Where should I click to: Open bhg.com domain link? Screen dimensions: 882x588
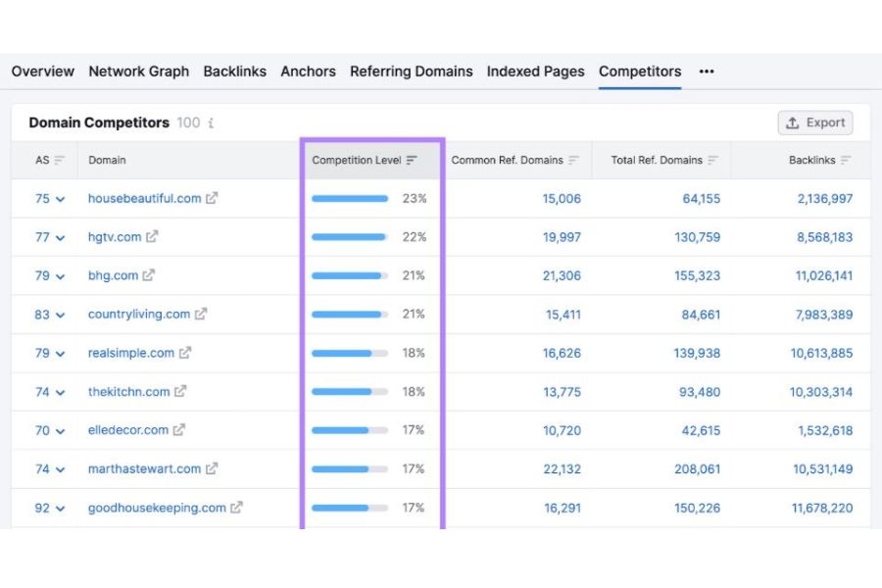(113, 275)
